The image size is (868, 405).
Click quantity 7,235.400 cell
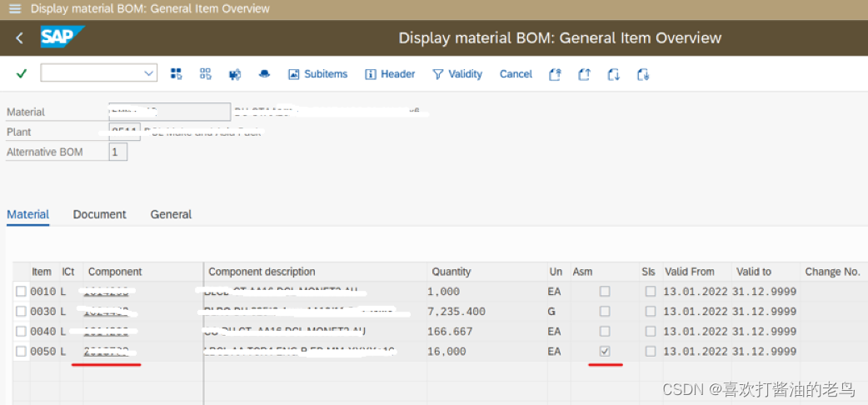click(x=456, y=312)
